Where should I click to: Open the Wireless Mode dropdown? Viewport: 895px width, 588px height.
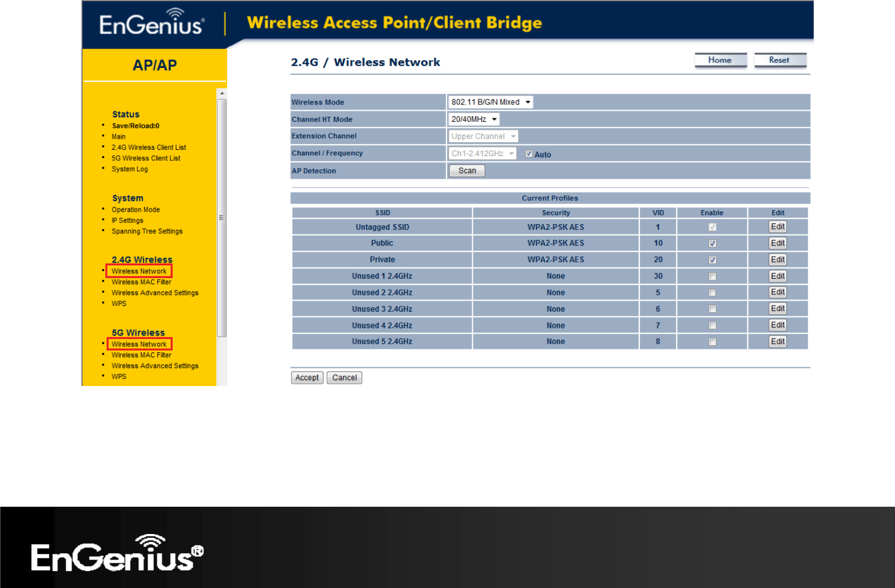click(x=491, y=102)
